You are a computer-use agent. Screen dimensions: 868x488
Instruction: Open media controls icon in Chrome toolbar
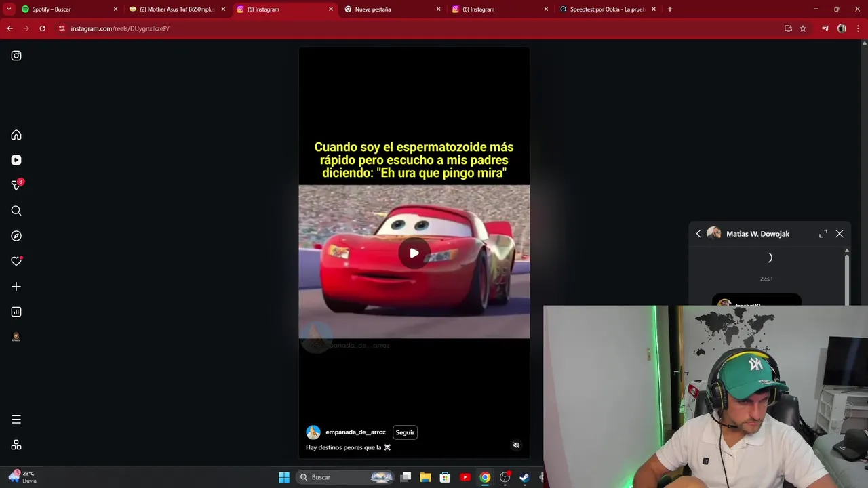coord(825,28)
